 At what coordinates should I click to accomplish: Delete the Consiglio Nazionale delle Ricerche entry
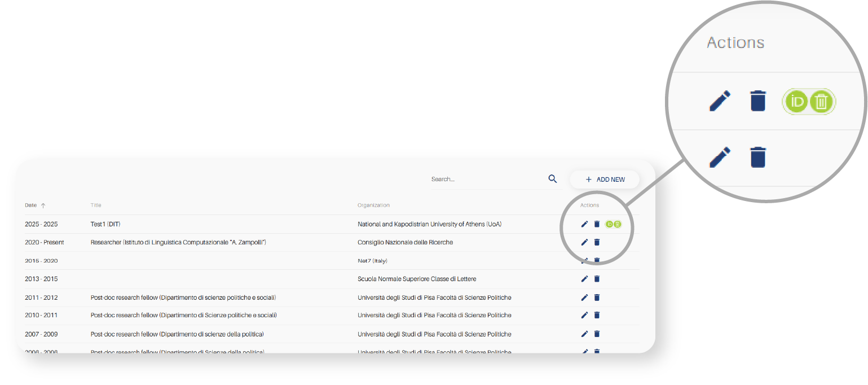coord(597,242)
